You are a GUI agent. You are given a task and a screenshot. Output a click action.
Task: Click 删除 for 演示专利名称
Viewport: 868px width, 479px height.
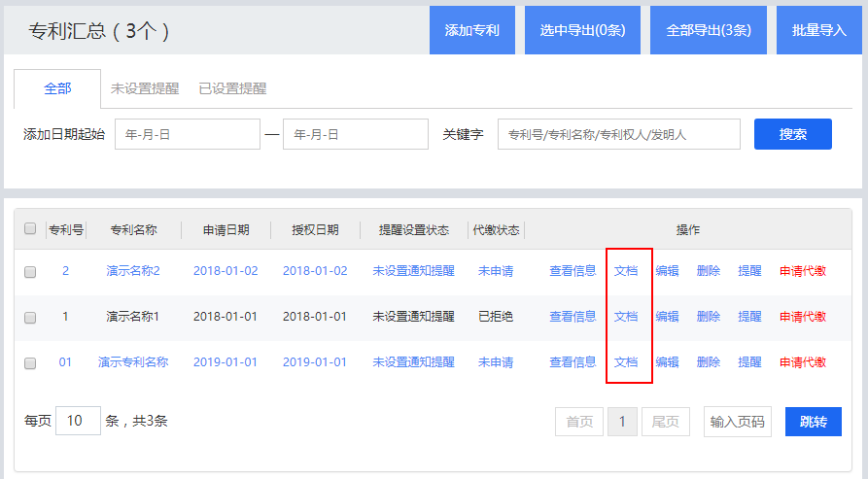[708, 361]
